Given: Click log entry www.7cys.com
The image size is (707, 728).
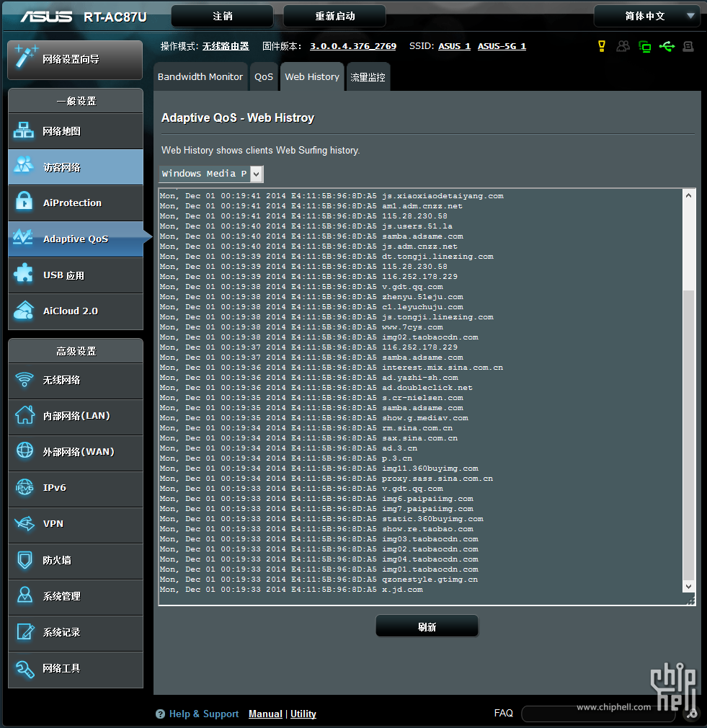Looking at the screenshot, I should pyautogui.click(x=412, y=327).
